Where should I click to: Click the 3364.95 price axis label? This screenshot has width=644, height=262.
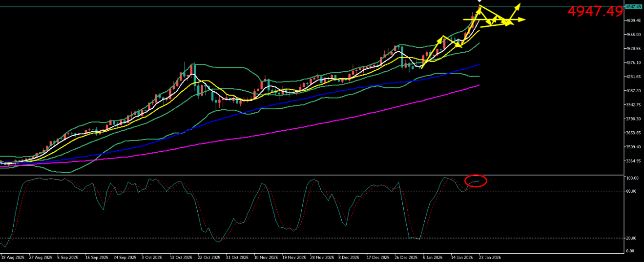point(633,161)
